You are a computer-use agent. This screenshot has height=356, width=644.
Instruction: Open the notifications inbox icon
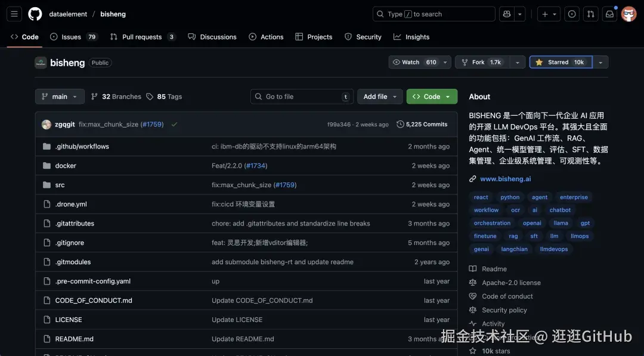click(609, 14)
